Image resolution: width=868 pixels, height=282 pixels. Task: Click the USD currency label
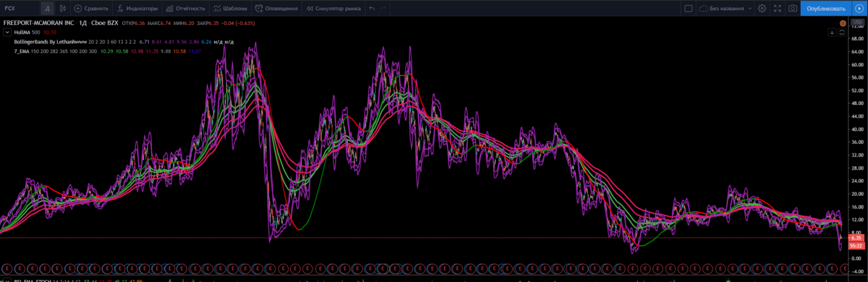tap(857, 22)
